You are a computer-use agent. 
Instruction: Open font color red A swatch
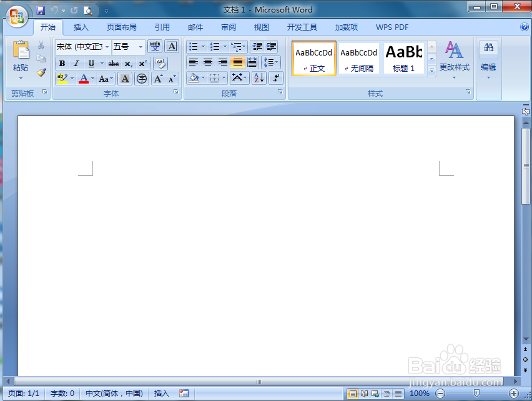tap(84, 79)
